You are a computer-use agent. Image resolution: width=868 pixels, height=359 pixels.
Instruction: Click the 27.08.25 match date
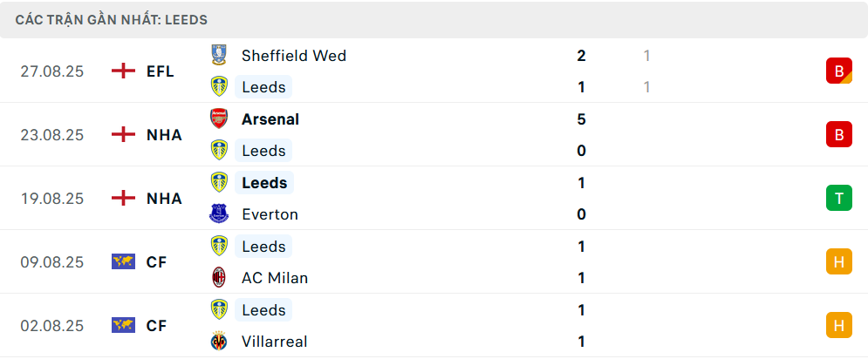(52, 71)
